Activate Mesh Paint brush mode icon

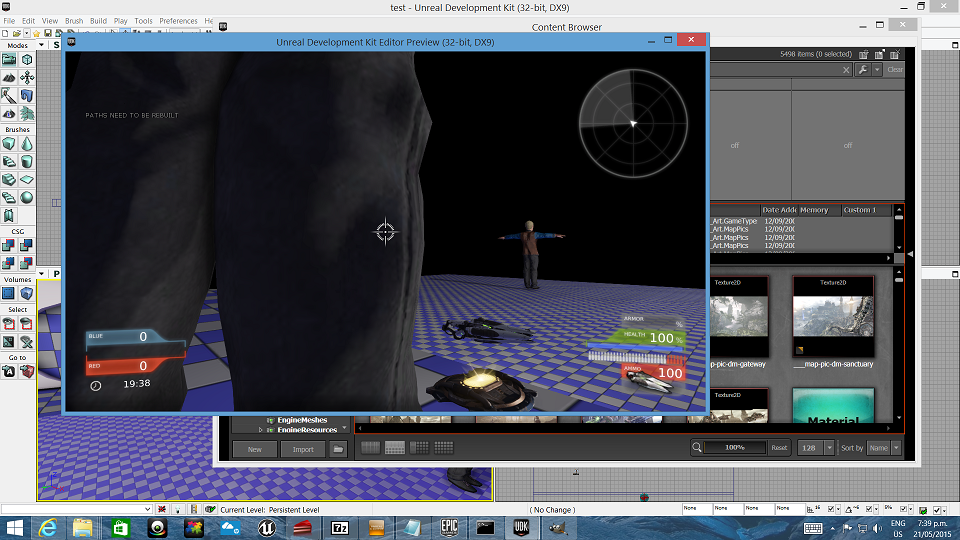9,96
